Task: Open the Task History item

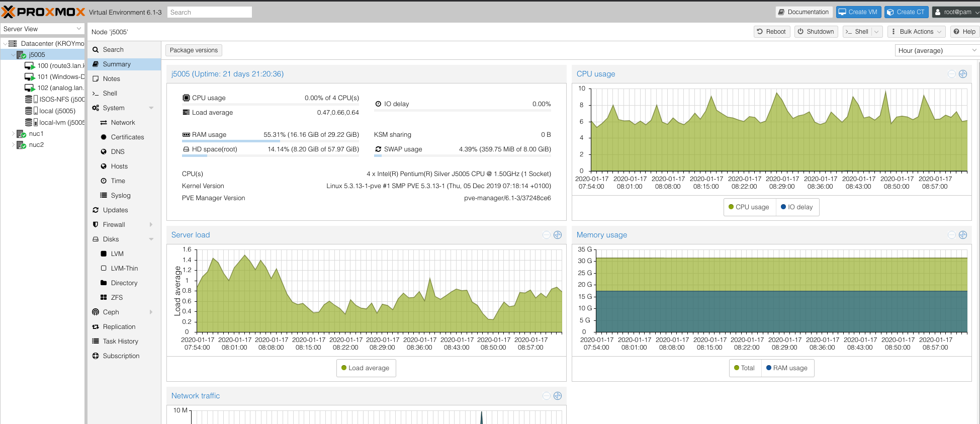Action: pyautogui.click(x=124, y=342)
